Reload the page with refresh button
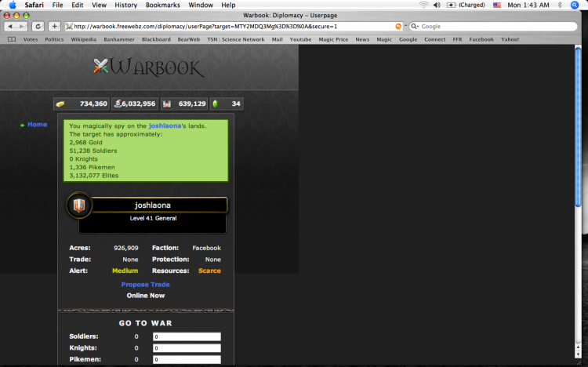Viewport: 588px width, 367px height. [x=38, y=26]
